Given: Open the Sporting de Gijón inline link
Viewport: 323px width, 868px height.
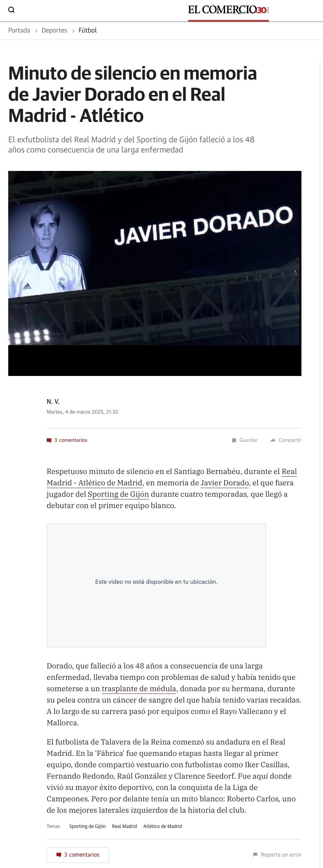Looking at the screenshot, I should pyautogui.click(x=118, y=494).
